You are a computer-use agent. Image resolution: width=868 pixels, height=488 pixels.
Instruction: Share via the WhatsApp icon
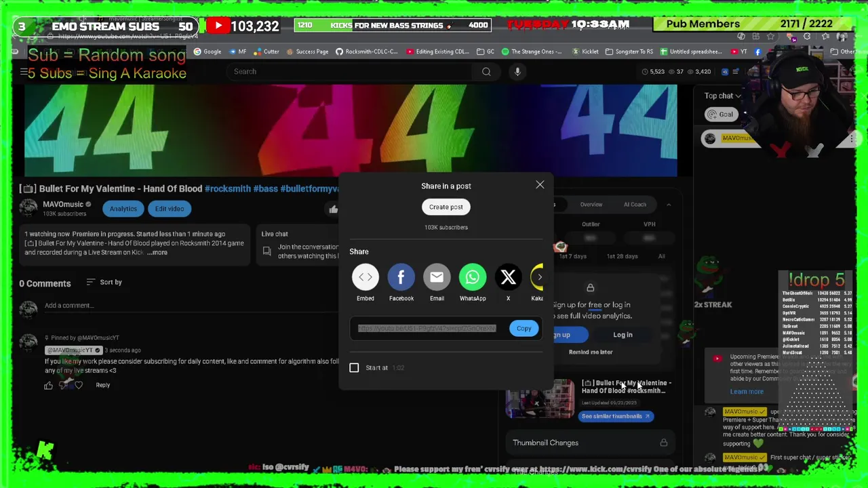[x=473, y=277]
